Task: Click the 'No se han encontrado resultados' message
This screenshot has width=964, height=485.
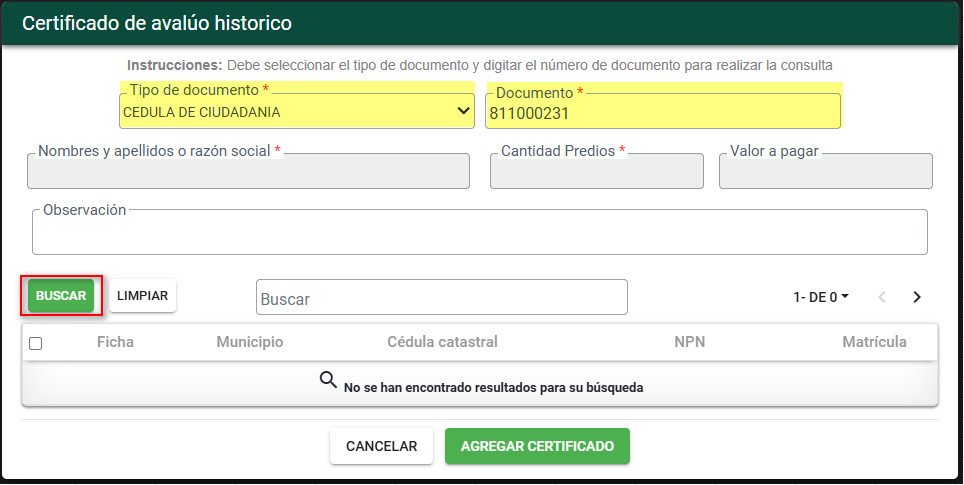Action: tap(493, 388)
